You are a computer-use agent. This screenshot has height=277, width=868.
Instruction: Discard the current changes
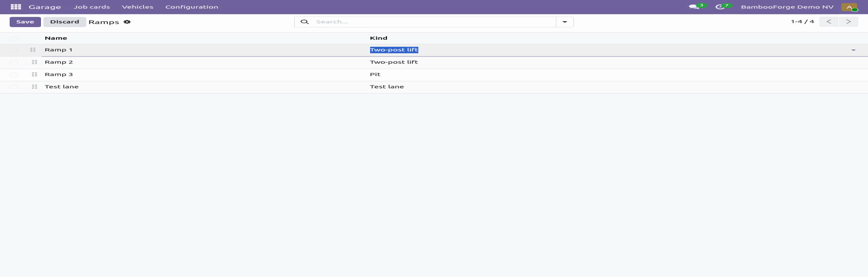pos(64,22)
